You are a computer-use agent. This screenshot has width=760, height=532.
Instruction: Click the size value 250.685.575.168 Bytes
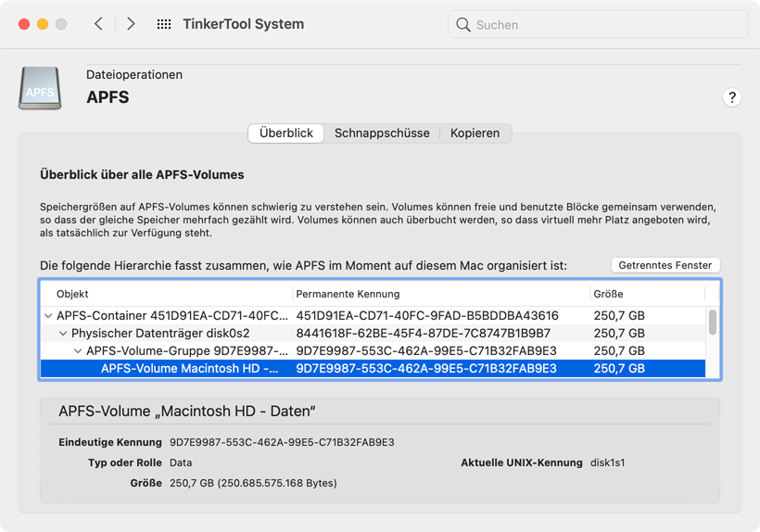[253, 483]
